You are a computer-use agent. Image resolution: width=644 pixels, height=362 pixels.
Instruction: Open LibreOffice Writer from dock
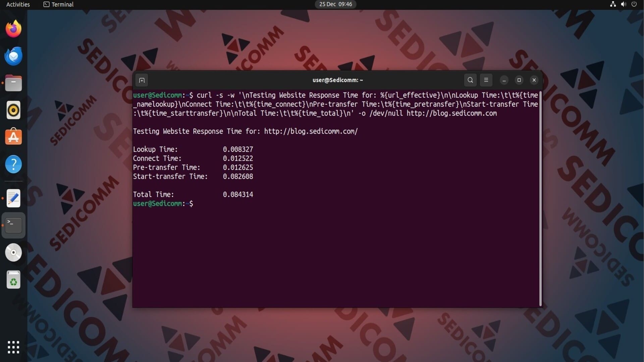pos(13,198)
